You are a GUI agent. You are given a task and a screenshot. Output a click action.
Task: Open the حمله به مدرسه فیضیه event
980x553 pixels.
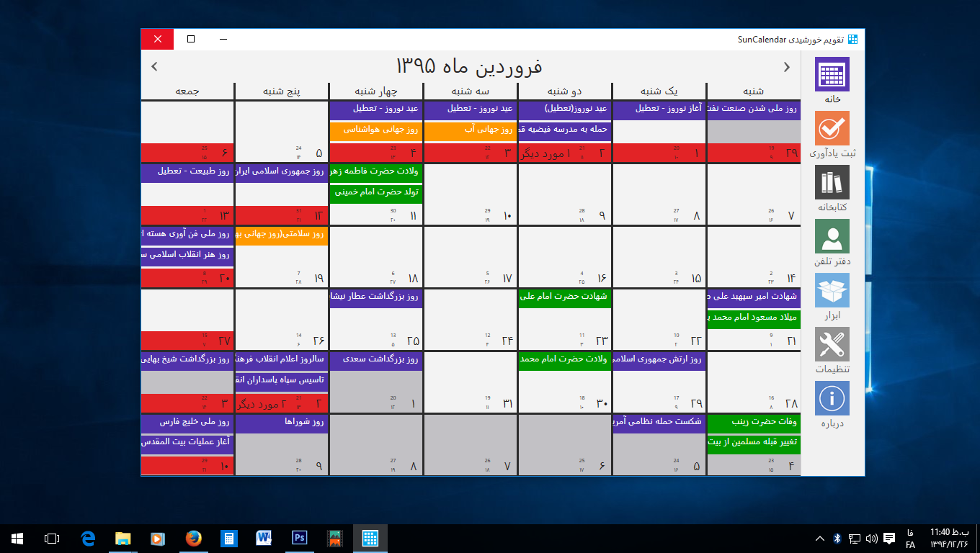(564, 130)
